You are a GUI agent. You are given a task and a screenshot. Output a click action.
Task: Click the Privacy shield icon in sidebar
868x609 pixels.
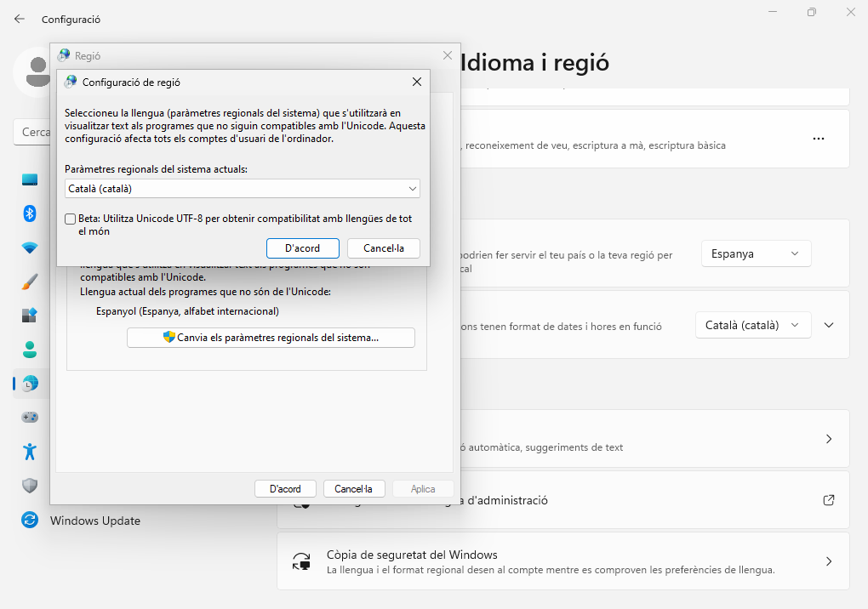(x=30, y=486)
